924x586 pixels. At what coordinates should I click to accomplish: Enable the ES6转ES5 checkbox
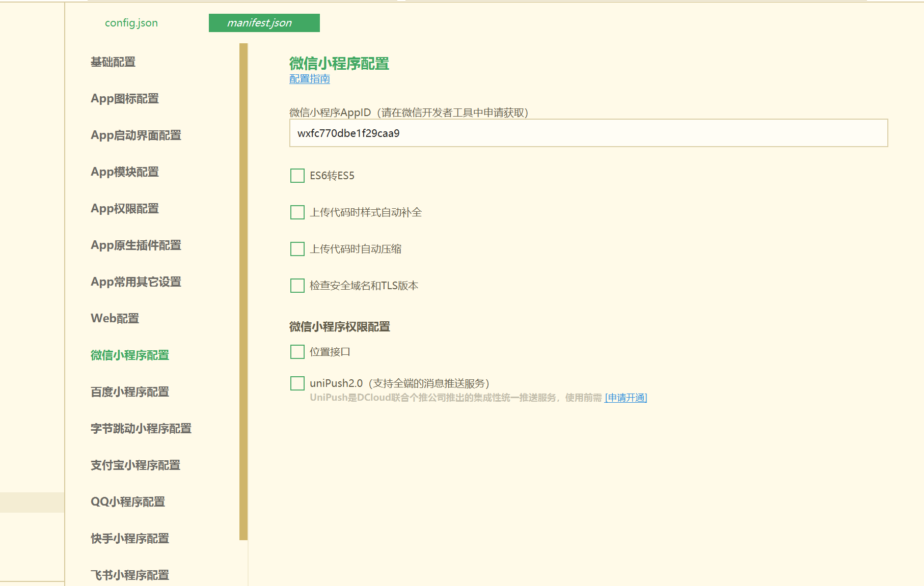coord(297,176)
